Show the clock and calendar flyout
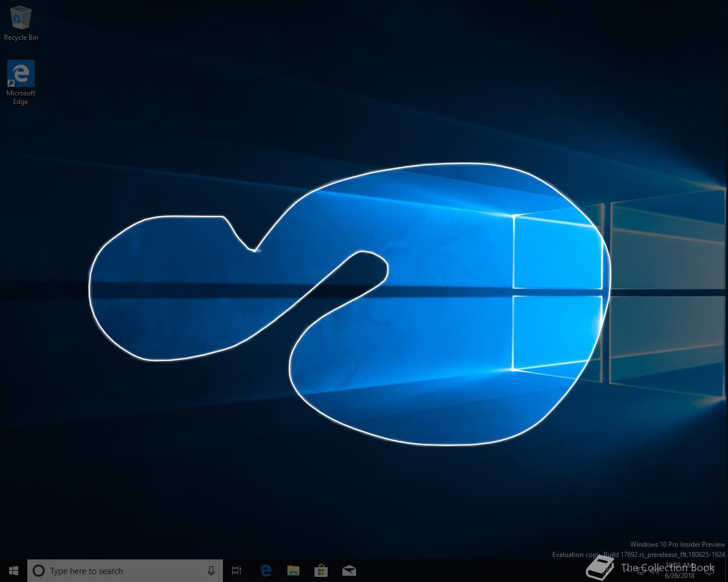728x582 pixels. tap(680, 571)
